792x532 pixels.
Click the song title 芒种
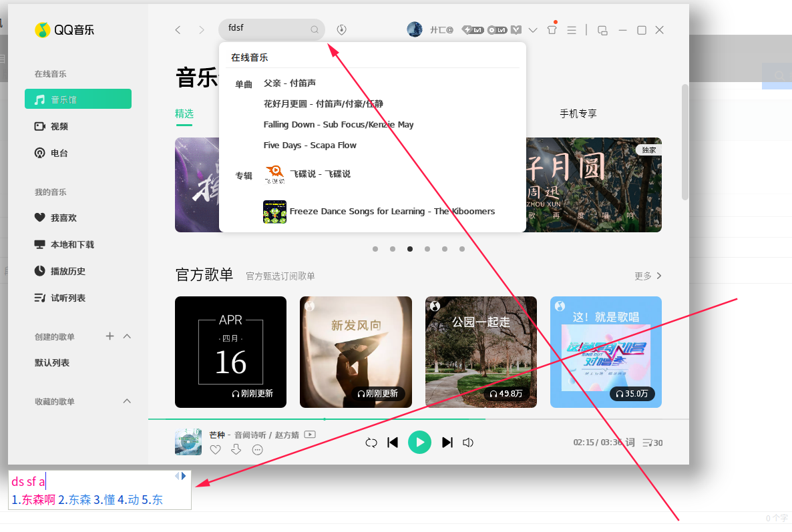pos(216,435)
